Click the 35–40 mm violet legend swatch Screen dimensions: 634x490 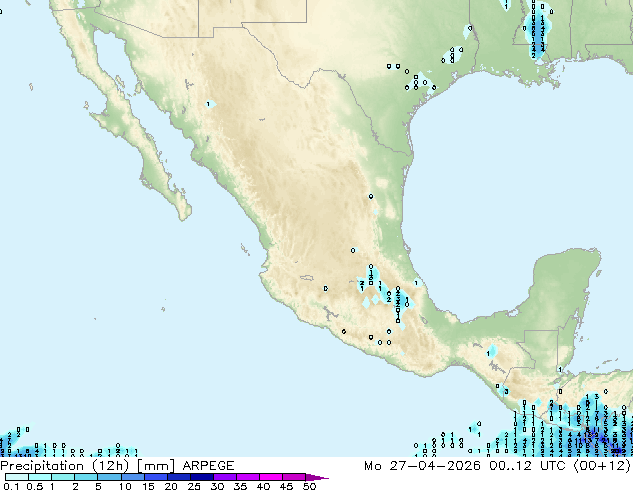tap(247, 477)
